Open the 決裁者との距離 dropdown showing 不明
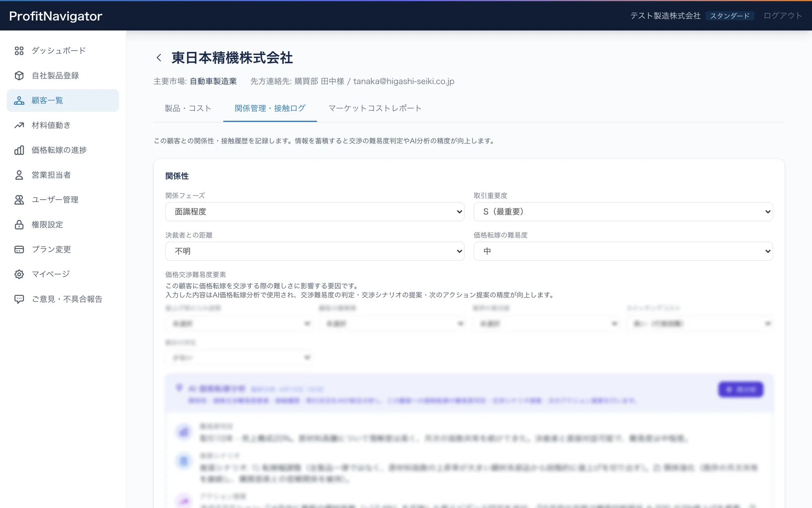Screen dimensions: 812x508 [315, 251]
